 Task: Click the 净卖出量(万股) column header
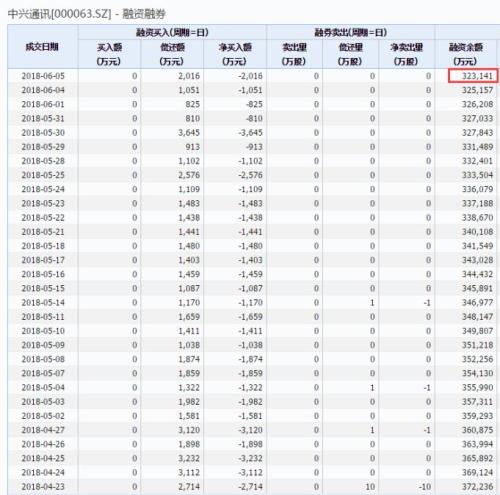click(406, 54)
